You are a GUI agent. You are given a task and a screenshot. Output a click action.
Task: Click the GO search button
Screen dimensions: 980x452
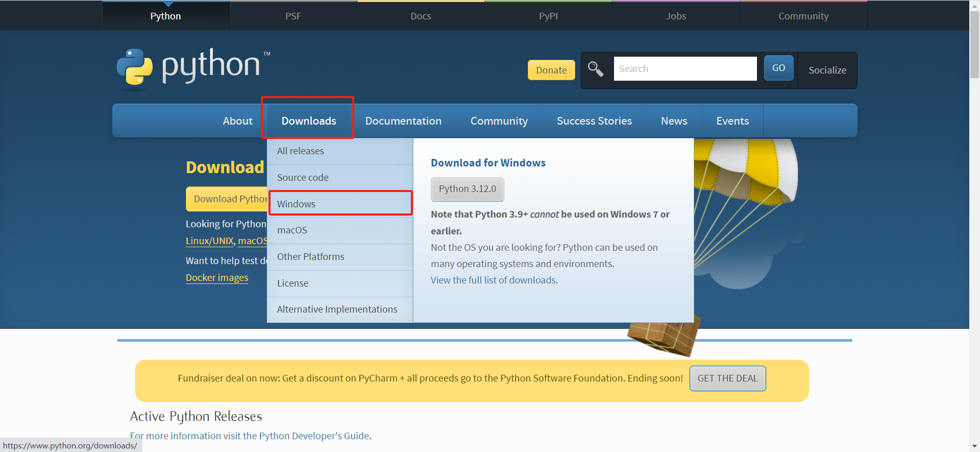click(779, 68)
